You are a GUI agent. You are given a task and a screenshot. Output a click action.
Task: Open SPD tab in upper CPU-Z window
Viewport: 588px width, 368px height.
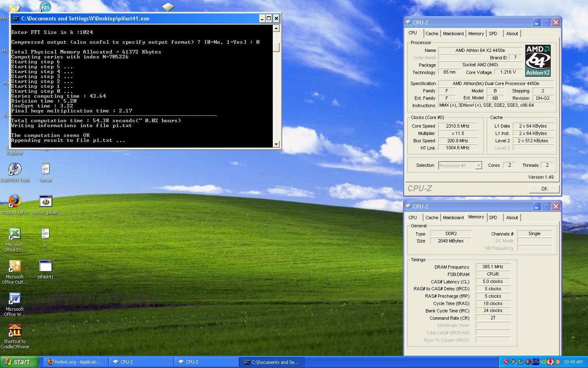[x=493, y=34]
